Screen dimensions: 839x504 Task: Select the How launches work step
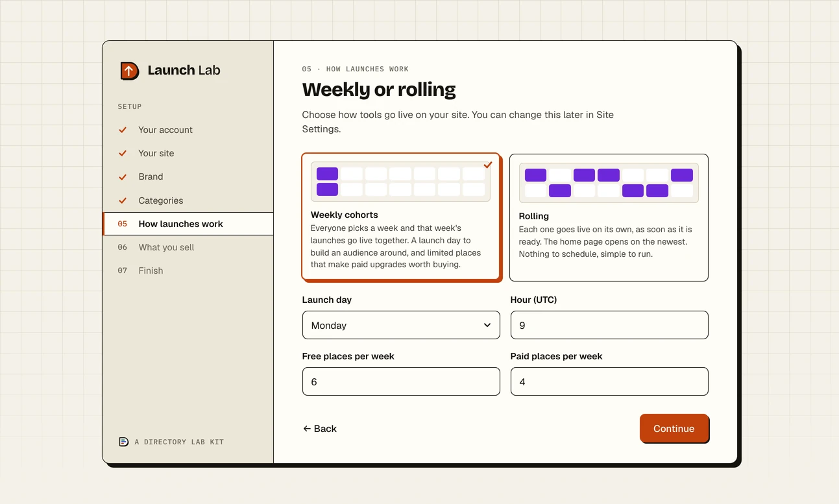[x=188, y=224]
